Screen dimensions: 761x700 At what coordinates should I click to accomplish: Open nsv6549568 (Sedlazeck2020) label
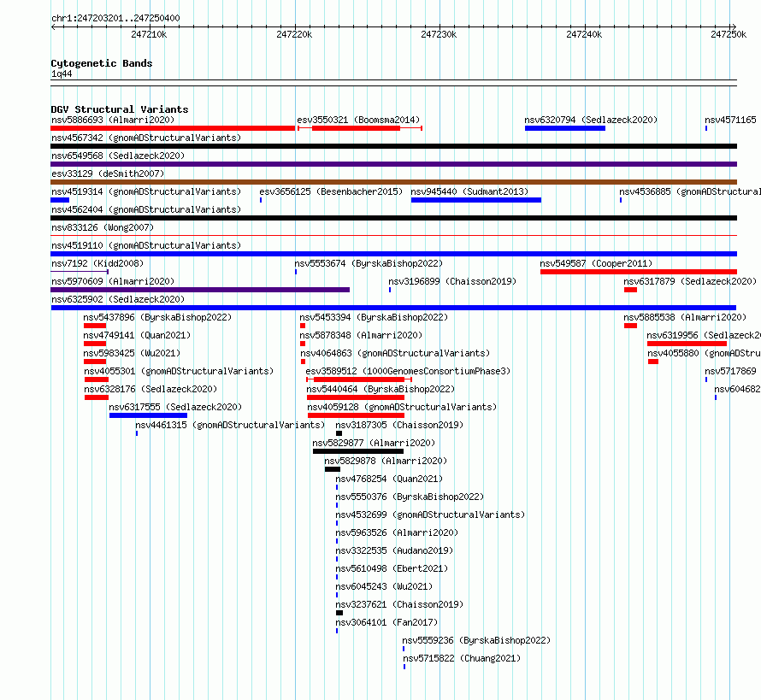(x=118, y=156)
